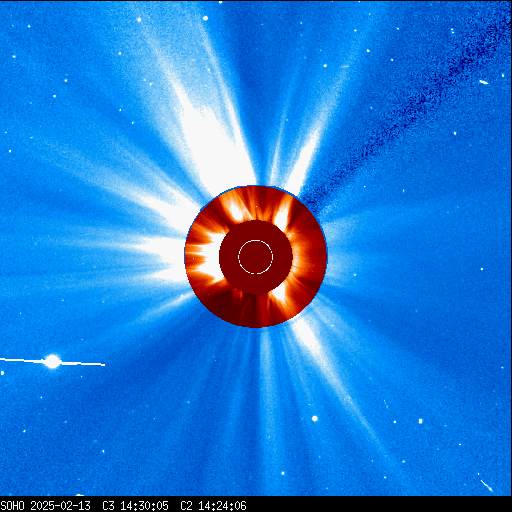Click the dark red occulter disk
The image size is (512, 512).
coord(256,257)
